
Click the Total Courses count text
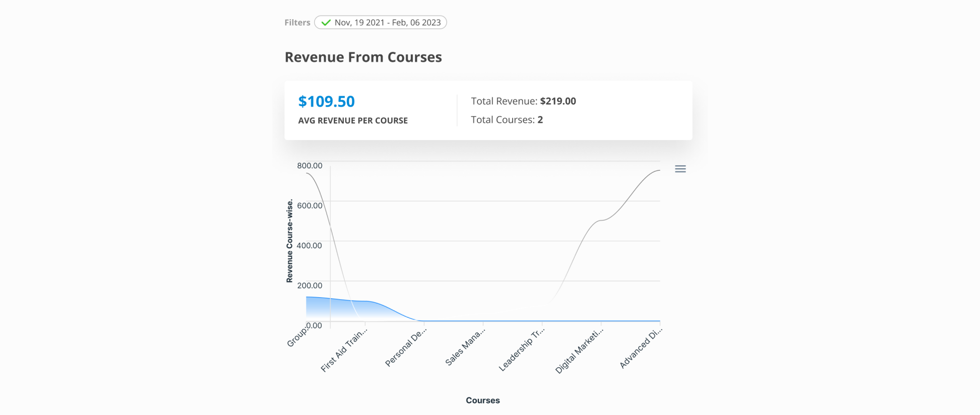[506, 120]
